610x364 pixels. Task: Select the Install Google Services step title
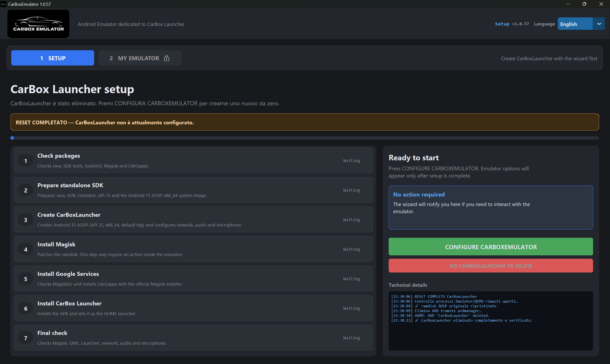click(68, 274)
